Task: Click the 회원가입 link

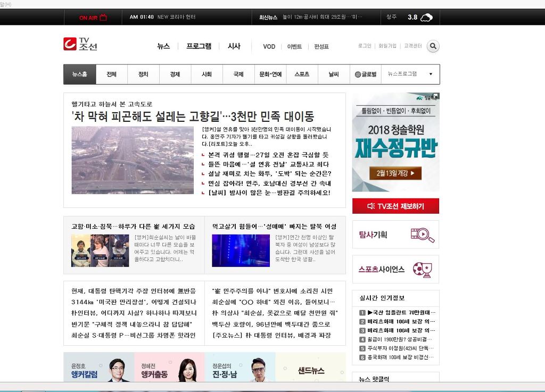Action: click(x=387, y=46)
